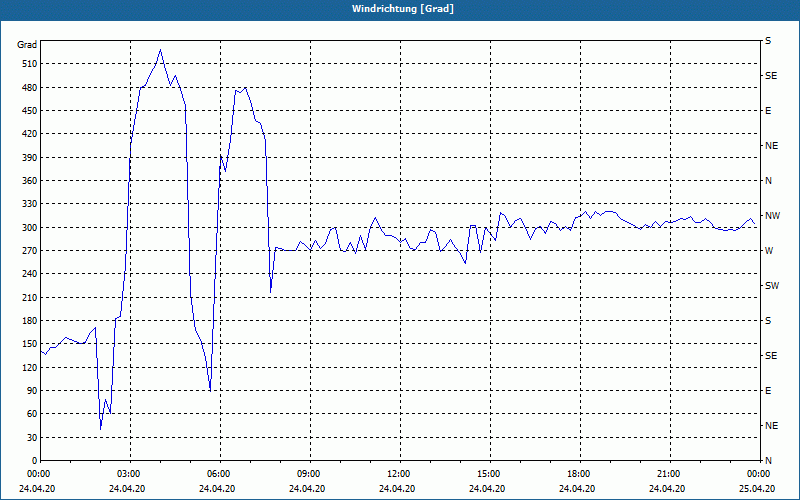The height and width of the screenshot is (500, 800).
Task: Select the 120 degree axis label
Action: tap(30, 367)
